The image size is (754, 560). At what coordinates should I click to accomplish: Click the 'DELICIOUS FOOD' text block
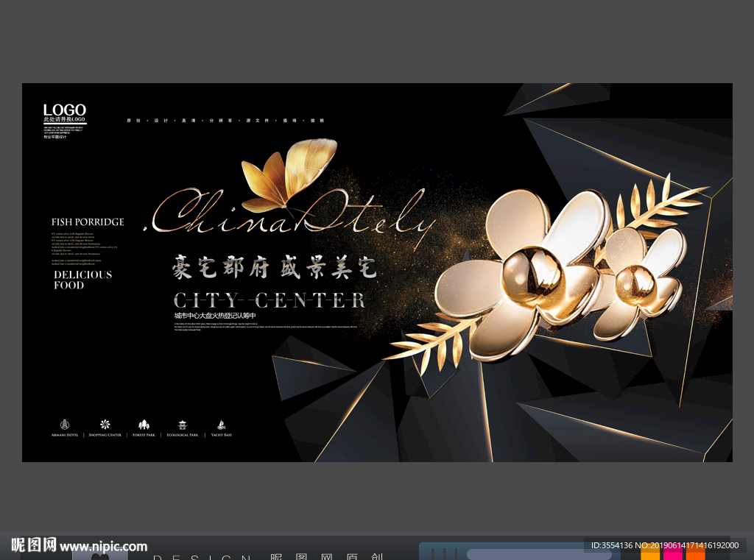click(82, 280)
